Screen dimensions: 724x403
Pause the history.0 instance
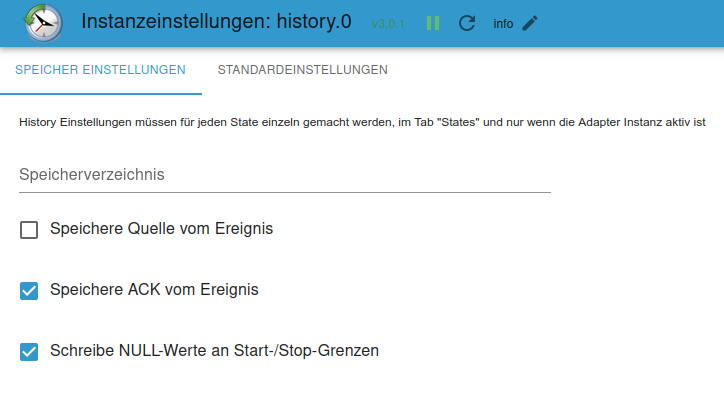(x=433, y=23)
